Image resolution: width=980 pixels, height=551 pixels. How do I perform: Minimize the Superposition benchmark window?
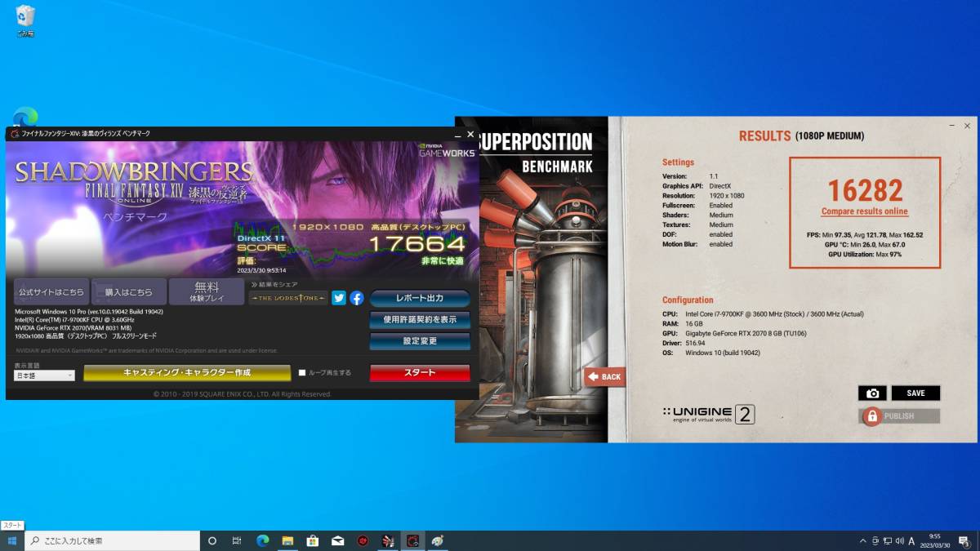pos(951,126)
